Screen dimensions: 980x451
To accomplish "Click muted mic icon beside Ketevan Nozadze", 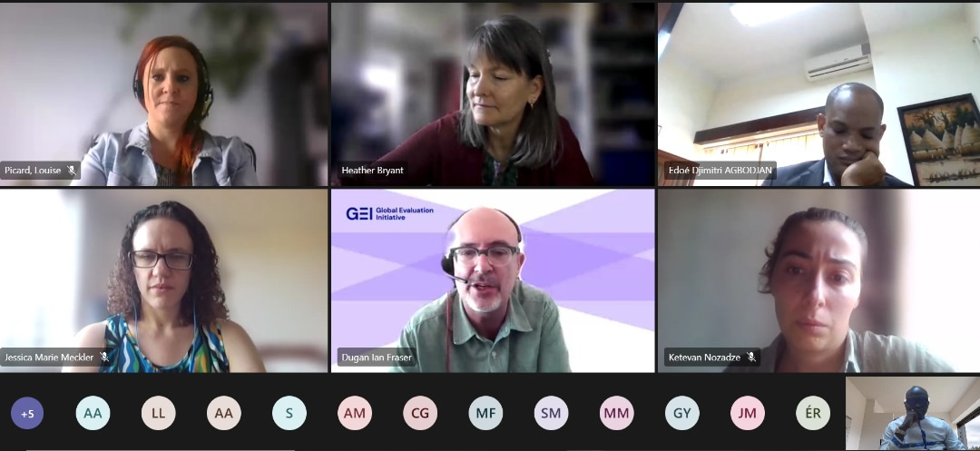I will point(751,358).
